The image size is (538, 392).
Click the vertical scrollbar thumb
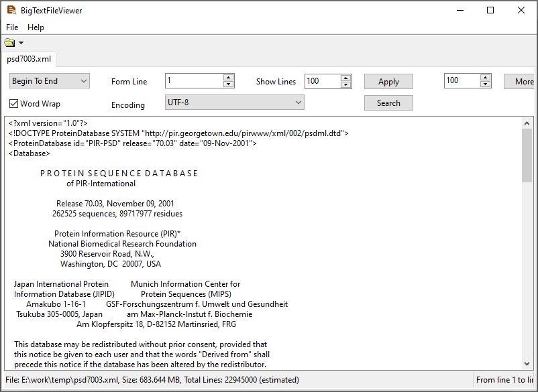pos(527,156)
